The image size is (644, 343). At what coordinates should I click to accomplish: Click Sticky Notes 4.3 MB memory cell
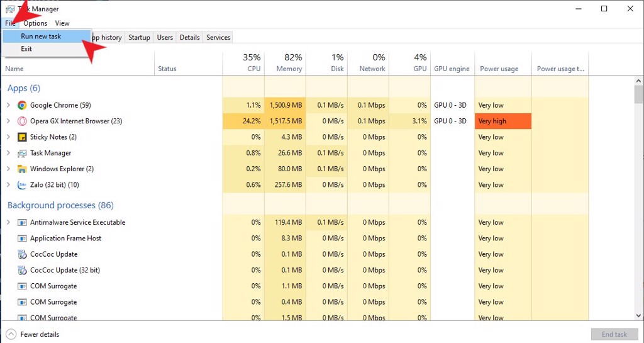coord(285,137)
